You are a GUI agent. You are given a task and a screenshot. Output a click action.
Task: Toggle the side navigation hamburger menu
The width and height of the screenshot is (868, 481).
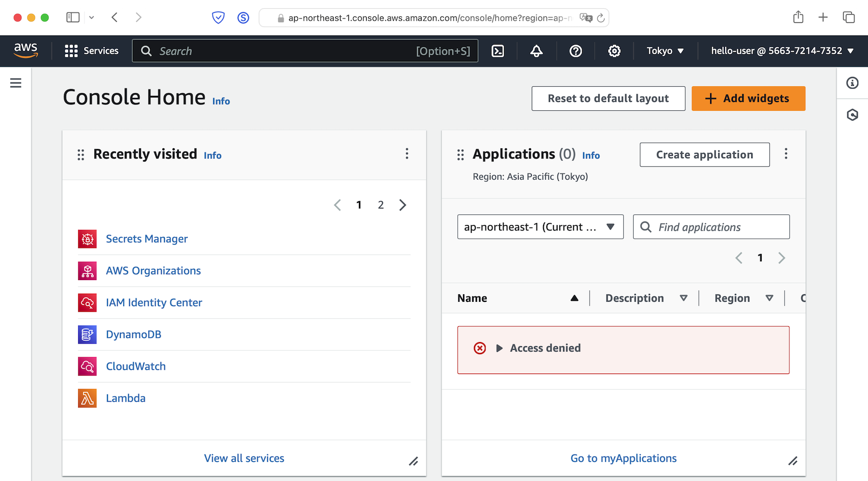point(16,83)
